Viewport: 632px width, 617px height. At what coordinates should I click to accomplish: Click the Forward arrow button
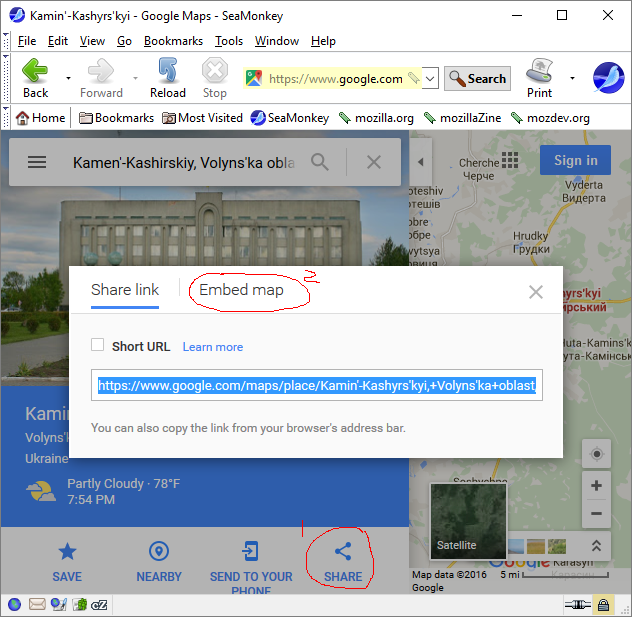click(101, 78)
